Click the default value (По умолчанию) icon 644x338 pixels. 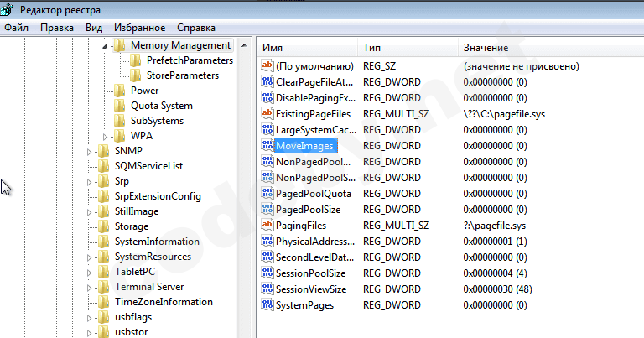(x=267, y=65)
